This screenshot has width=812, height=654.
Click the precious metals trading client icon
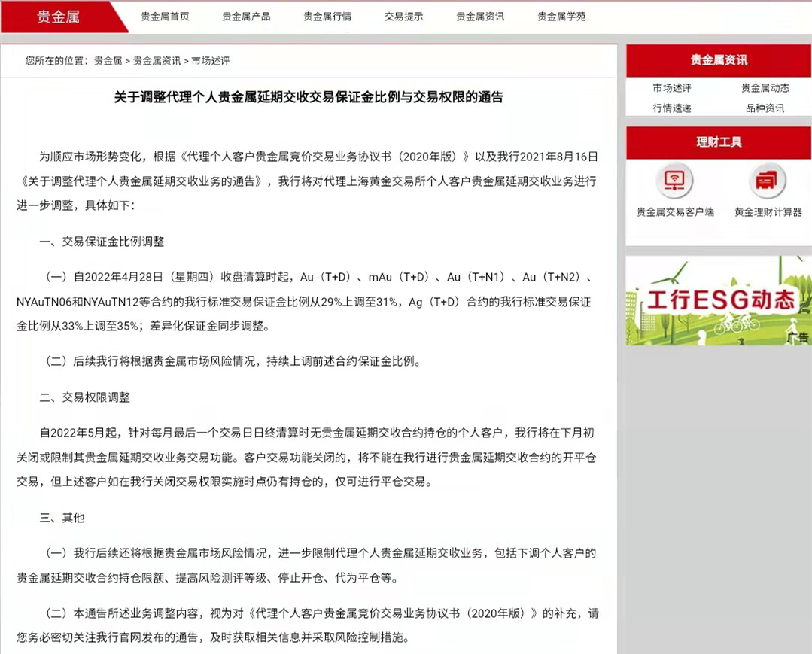pyautogui.click(x=674, y=181)
